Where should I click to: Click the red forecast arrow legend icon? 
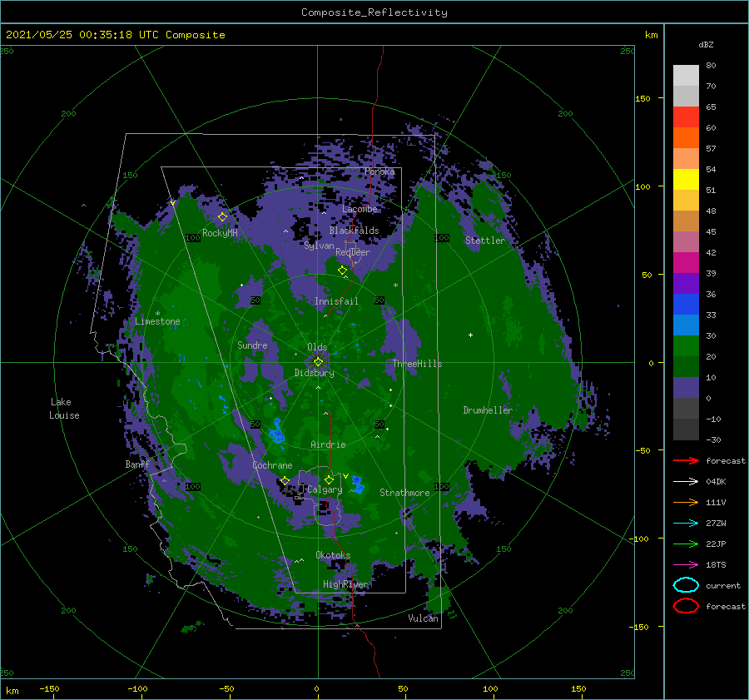click(x=686, y=460)
